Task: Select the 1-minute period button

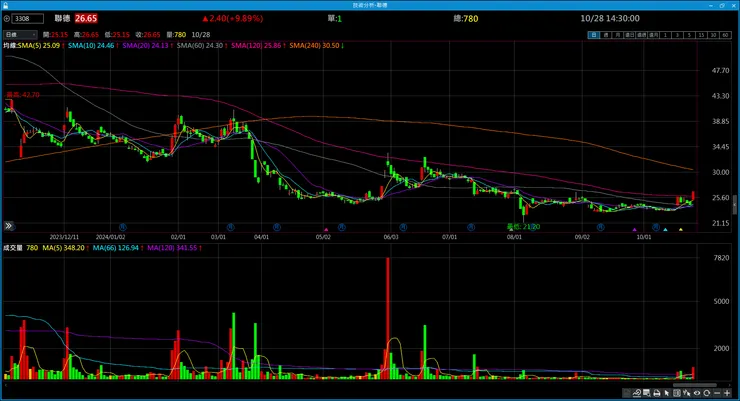Action: (665, 35)
